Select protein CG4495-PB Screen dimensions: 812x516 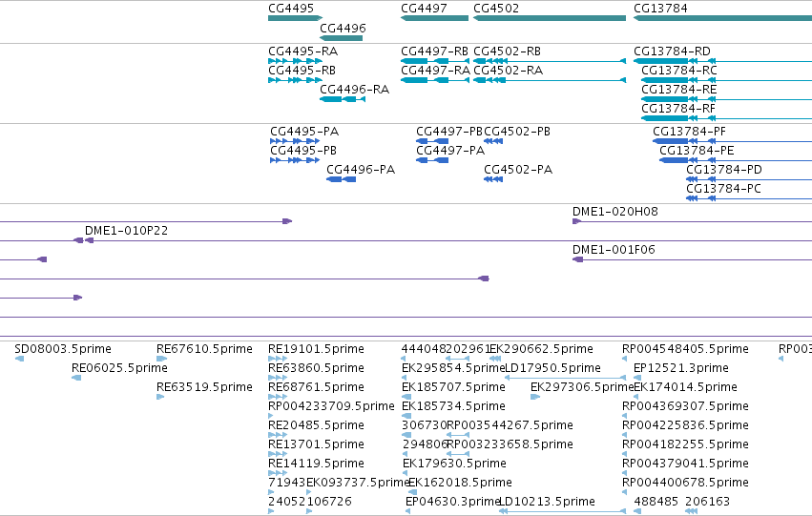coord(303,150)
